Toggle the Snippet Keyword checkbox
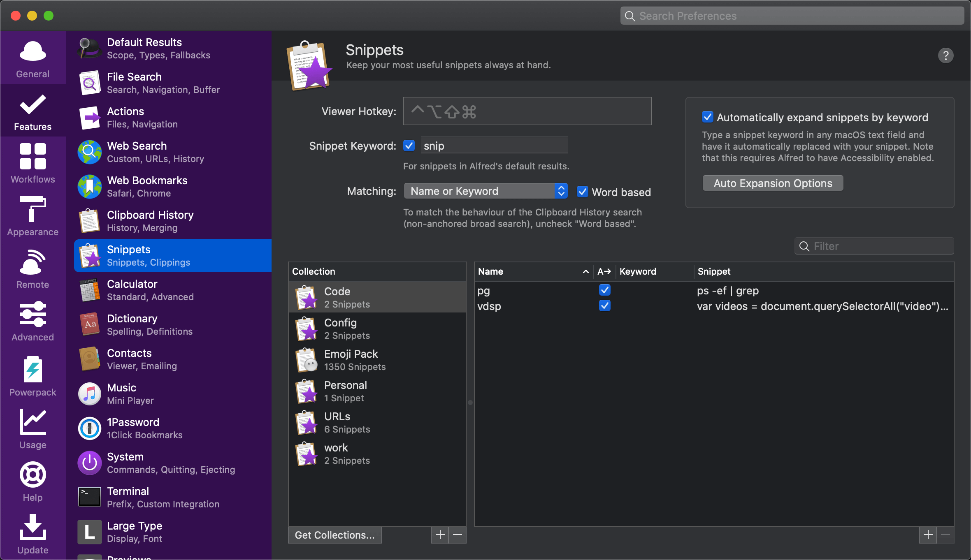The height and width of the screenshot is (560, 971). [x=409, y=146]
